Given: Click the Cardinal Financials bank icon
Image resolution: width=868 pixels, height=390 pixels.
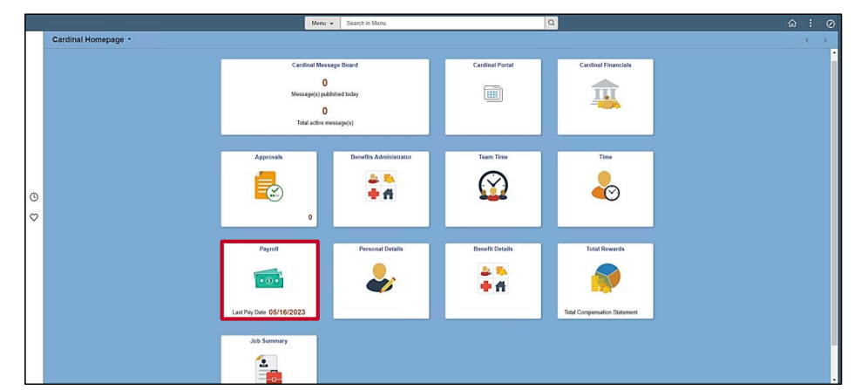Looking at the screenshot, I should click(605, 94).
